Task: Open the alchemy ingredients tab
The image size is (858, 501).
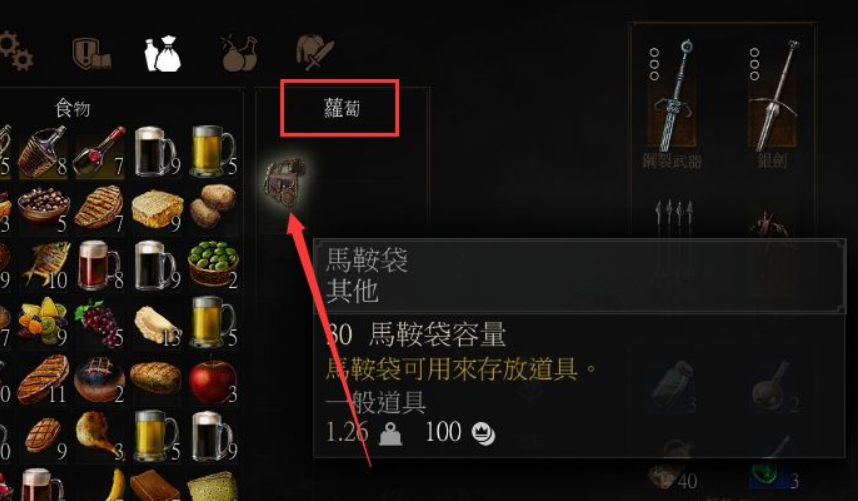Action: tap(239, 54)
